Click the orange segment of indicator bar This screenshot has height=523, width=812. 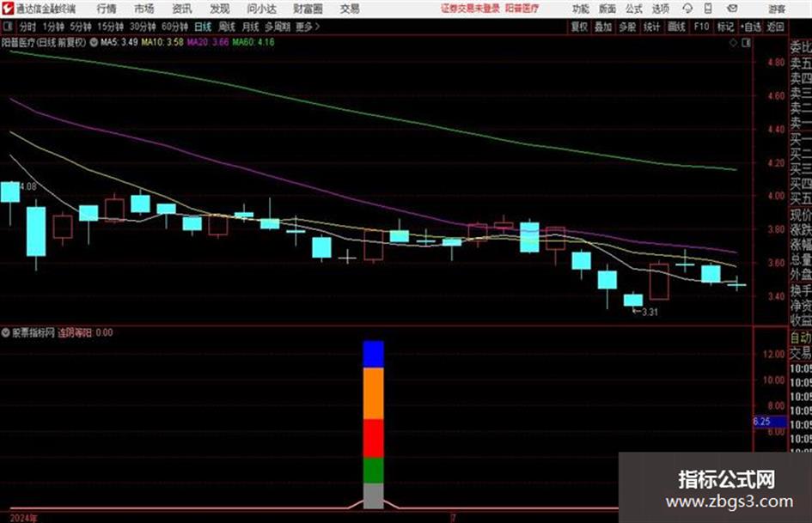point(374,393)
